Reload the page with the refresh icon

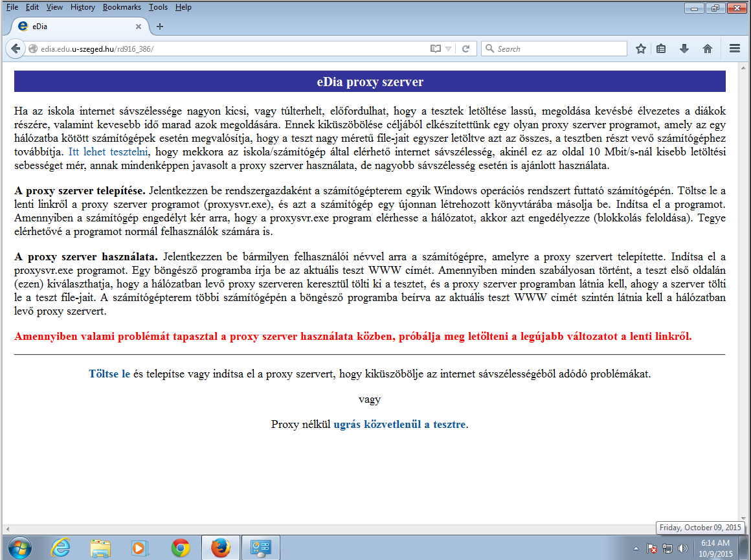tap(465, 49)
